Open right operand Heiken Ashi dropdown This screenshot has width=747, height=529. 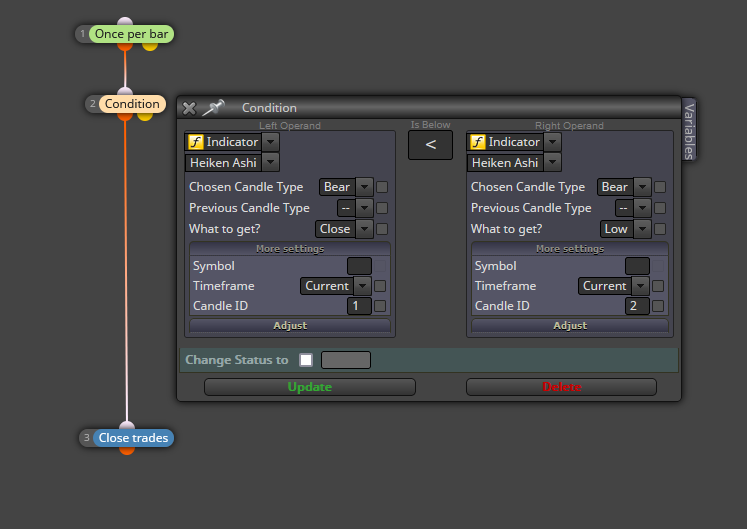coord(552,163)
